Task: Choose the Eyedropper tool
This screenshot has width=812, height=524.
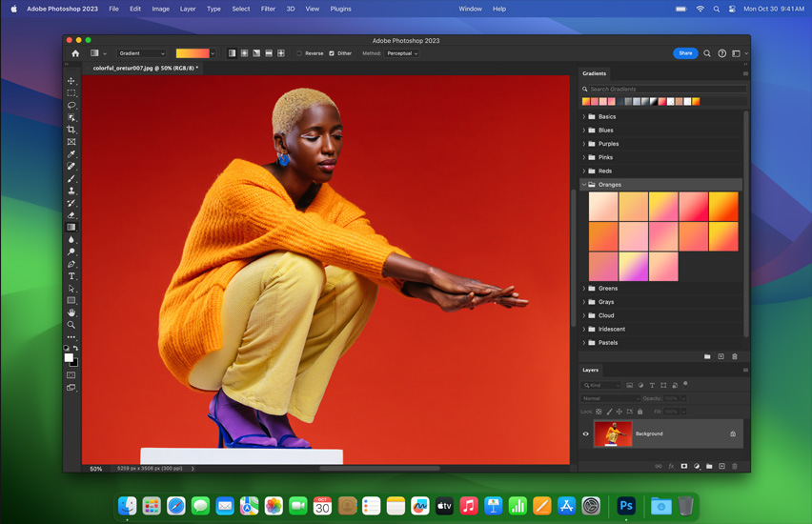Action: [x=71, y=153]
